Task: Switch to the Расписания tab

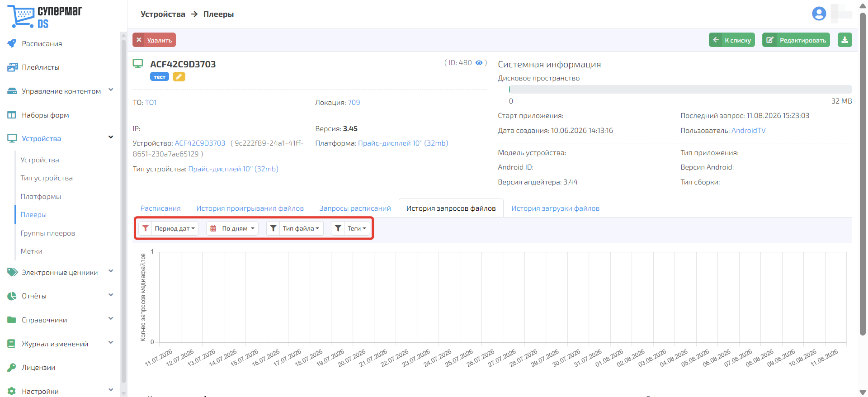Action: tap(160, 208)
